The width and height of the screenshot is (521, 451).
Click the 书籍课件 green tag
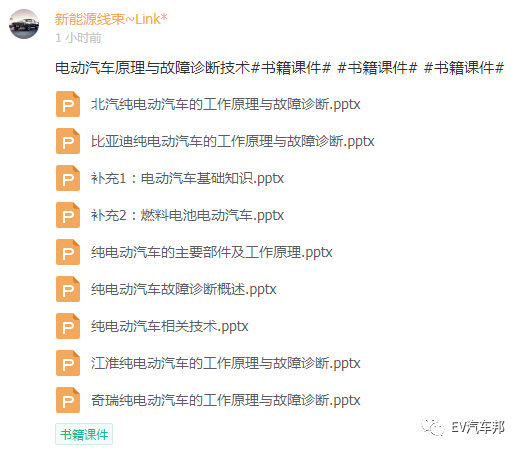click(x=84, y=434)
